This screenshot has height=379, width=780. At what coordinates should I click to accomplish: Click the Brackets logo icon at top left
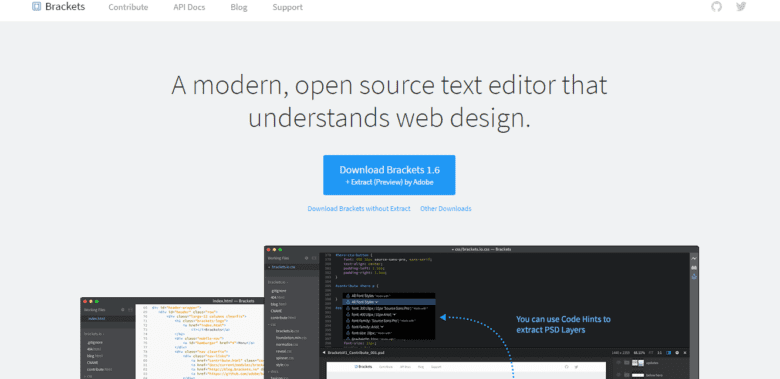coord(36,6)
